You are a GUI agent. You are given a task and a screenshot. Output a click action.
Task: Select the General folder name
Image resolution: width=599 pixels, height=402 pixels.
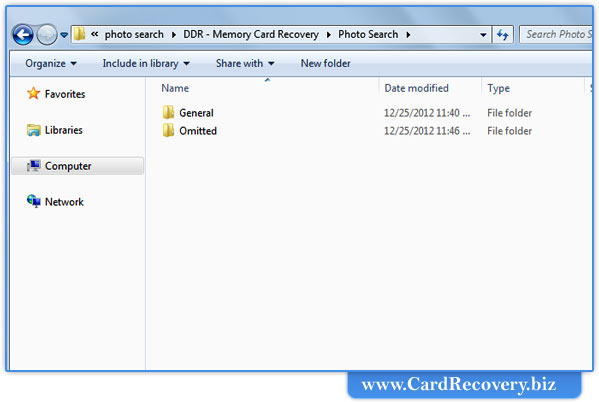196,113
